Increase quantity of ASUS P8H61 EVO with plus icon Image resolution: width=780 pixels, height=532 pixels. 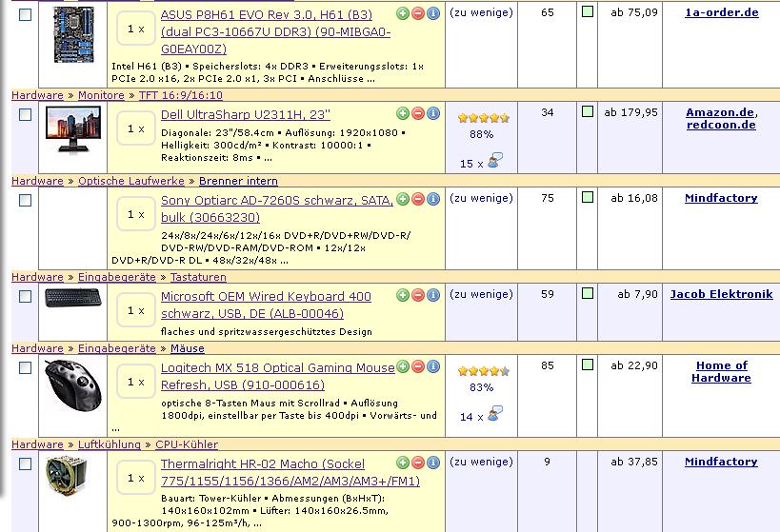tap(403, 13)
